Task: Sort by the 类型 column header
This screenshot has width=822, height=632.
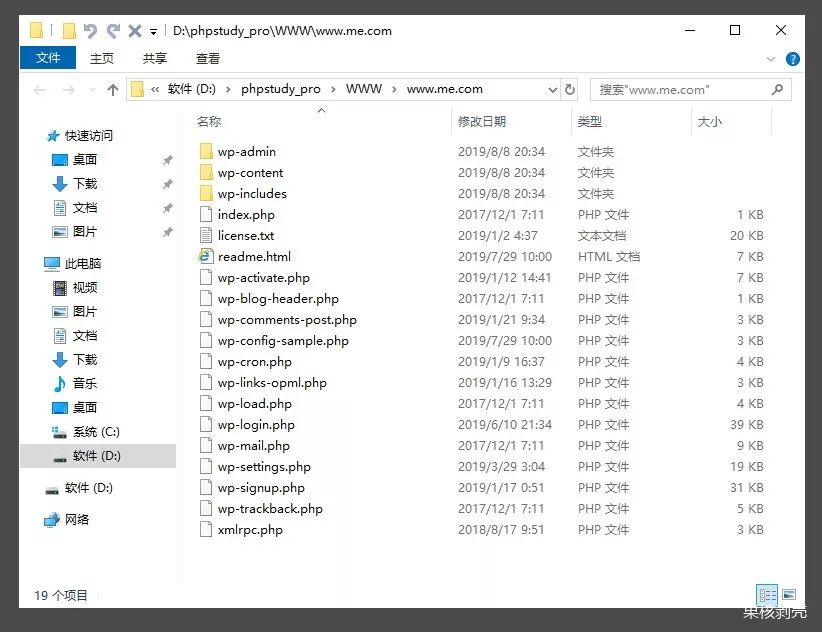Action: point(589,122)
